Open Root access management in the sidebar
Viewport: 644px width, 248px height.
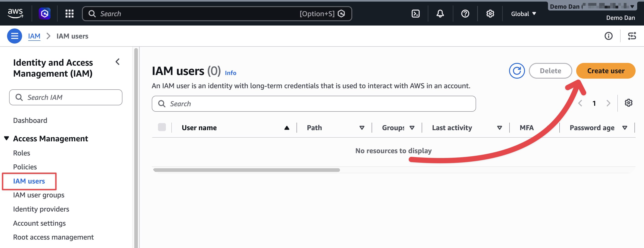pyautogui.click(x=53, y=237)
